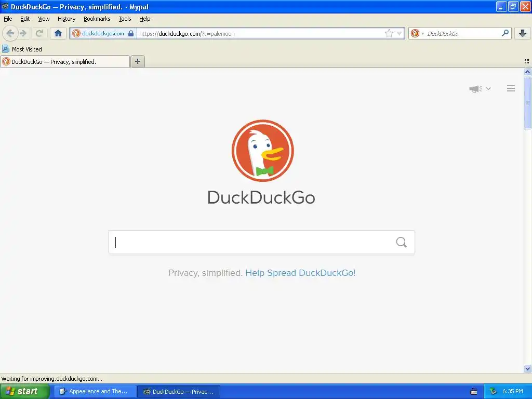Click the DuckDuckGo duck logo

click(x=262, y=151)
